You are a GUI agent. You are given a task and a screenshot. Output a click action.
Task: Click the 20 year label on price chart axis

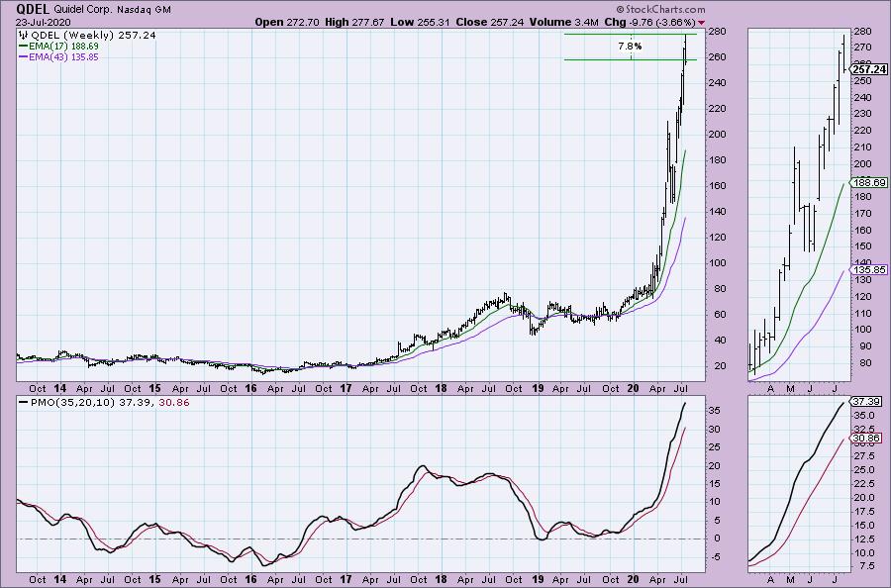(633, 389)
